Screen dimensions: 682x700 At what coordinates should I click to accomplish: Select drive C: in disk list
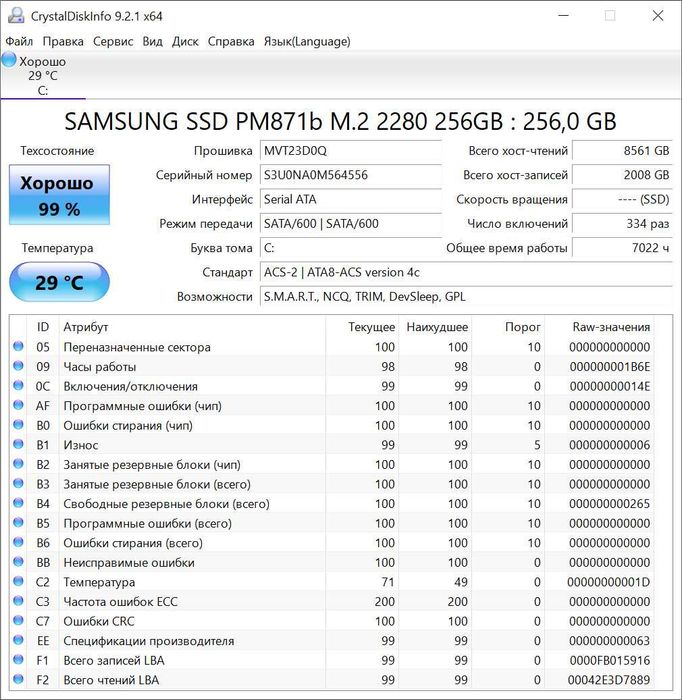click(43, 75)
